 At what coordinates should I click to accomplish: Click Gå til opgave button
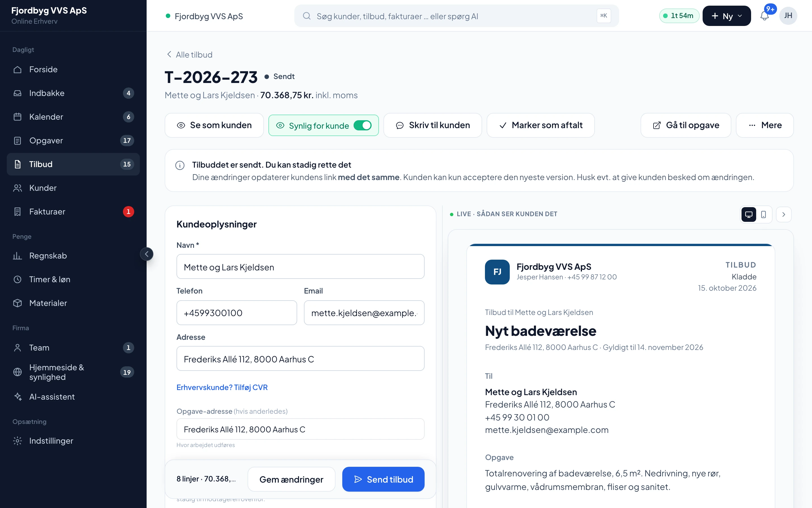point(685,125)
